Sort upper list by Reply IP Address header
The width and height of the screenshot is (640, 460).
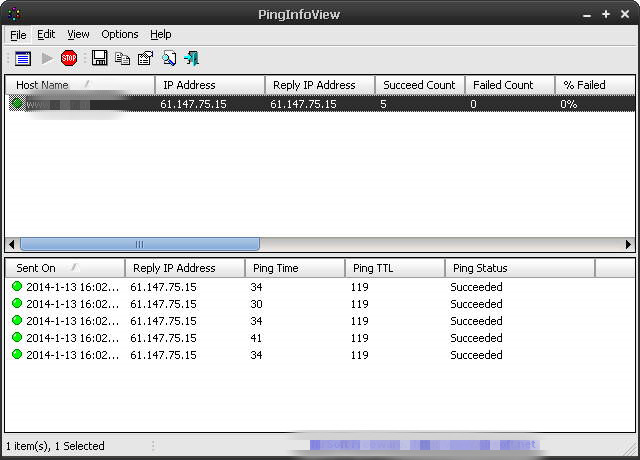[320, 85]
